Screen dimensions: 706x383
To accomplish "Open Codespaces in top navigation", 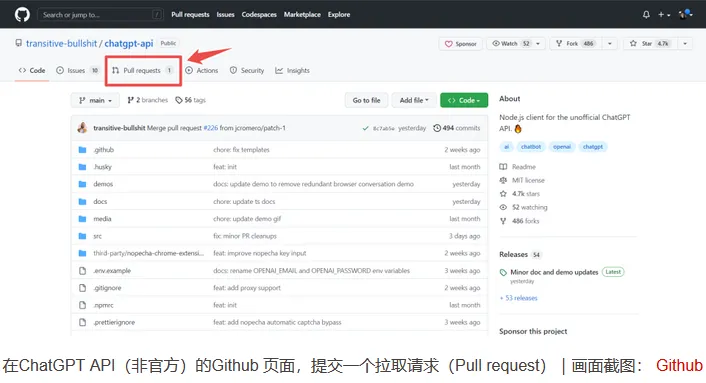I will pos(259,14).
